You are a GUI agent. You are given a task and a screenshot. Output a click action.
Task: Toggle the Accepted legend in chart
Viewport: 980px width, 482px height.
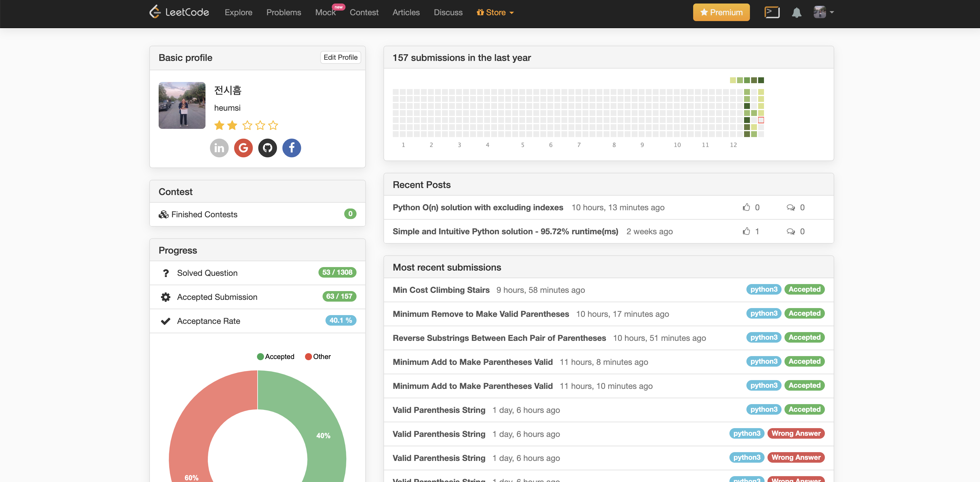(x=276, y=356)
